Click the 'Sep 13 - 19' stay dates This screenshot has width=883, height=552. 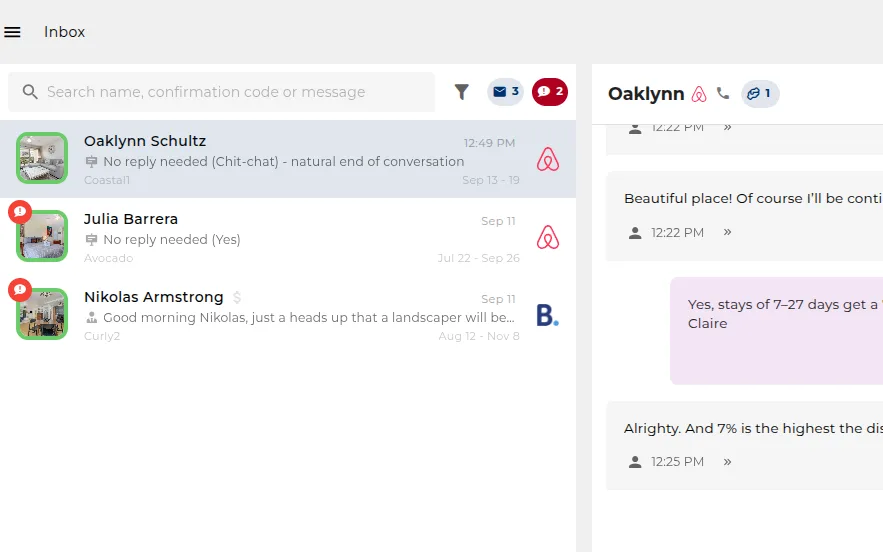click(490, 180)
